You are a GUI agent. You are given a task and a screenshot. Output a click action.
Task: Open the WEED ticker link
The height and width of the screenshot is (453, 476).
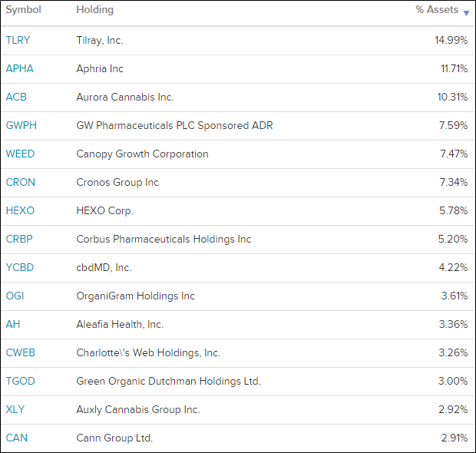click(x=20, y=154)
